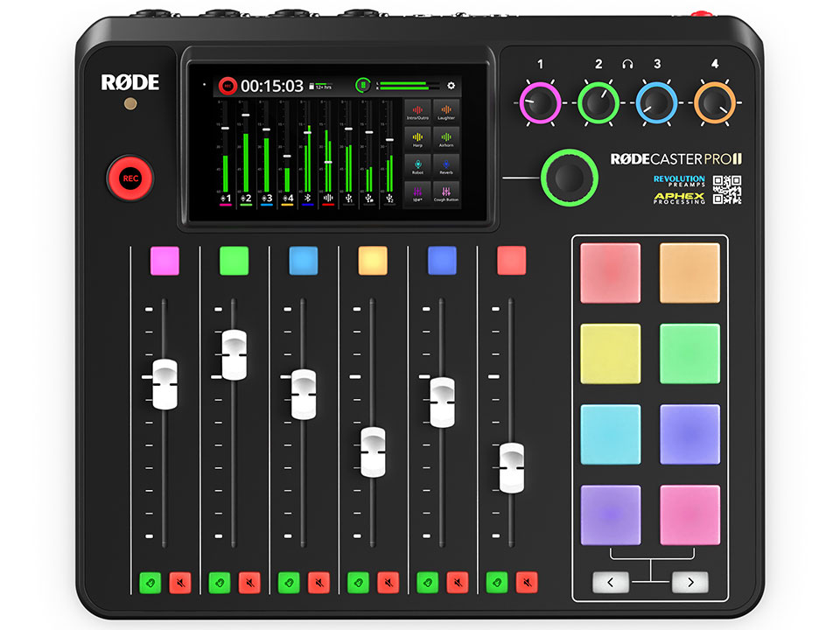
Task: Open settings gear on the touchscreen
Action: (x=451, y=86)
